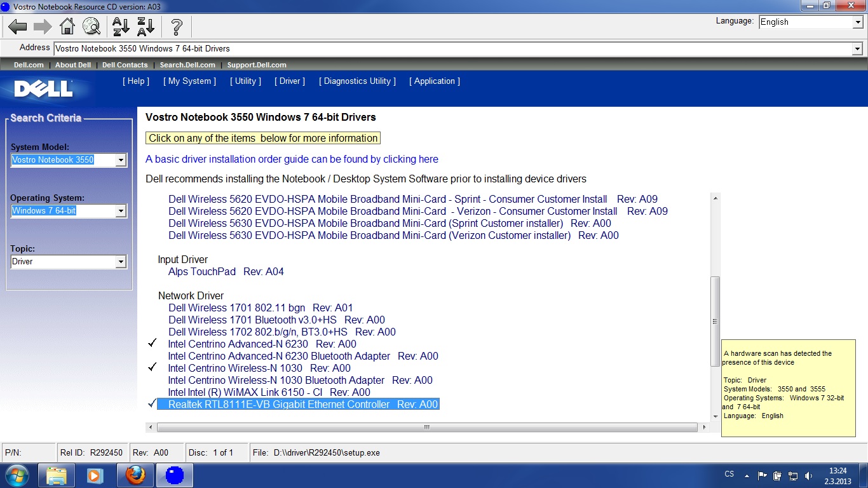Image resolution: width=868 pixels, height=488 pixels.
Task: Select the Alps TouchPad driver
Action: pos(226,272)
